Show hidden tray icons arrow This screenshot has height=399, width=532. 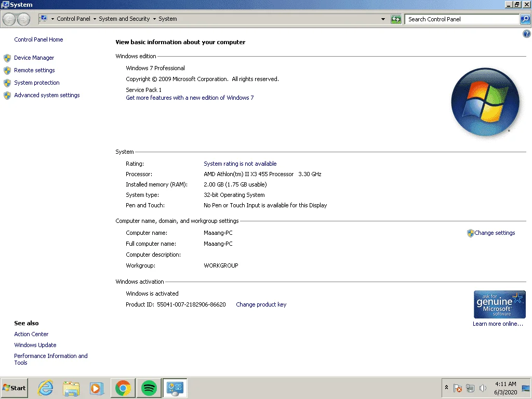[x=446, y=388]
